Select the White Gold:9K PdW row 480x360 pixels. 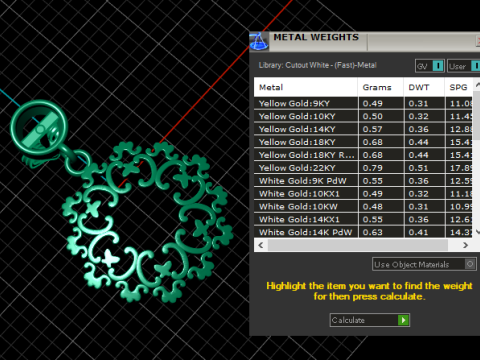tap(363, 181)
